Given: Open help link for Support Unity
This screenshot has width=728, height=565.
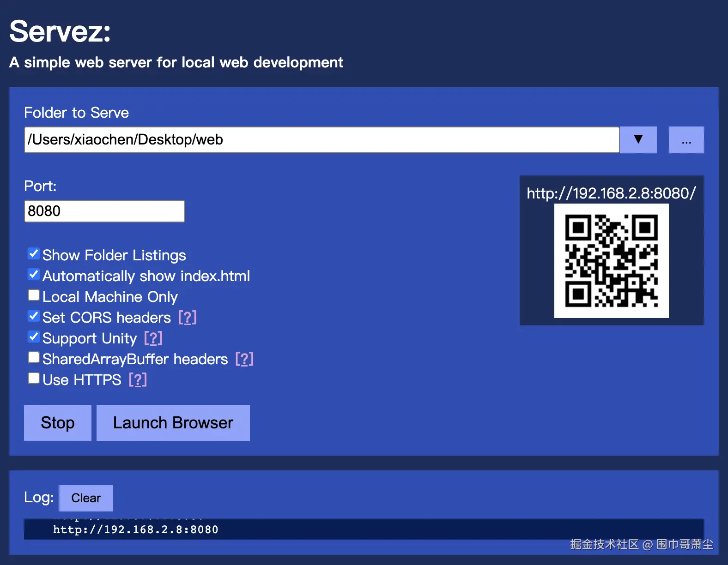Looking at the screenshot, I should tap(153, 338).
